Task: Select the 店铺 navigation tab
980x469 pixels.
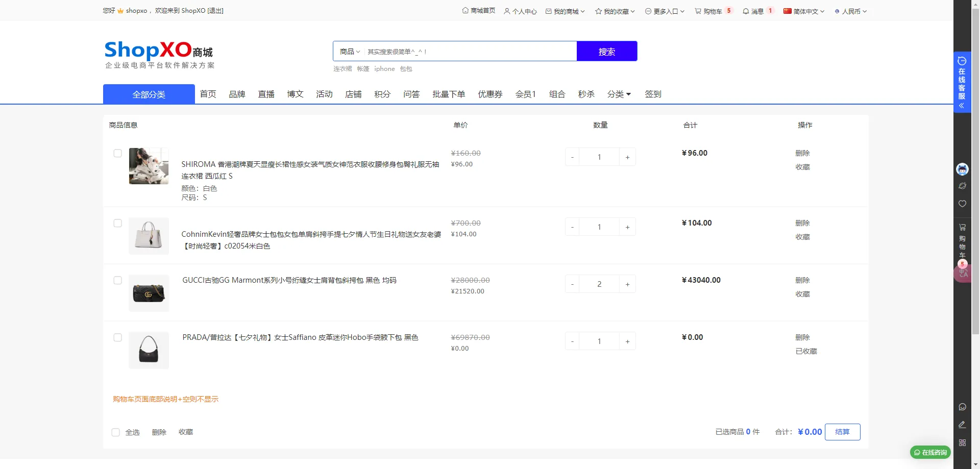Action: point(354,94)
